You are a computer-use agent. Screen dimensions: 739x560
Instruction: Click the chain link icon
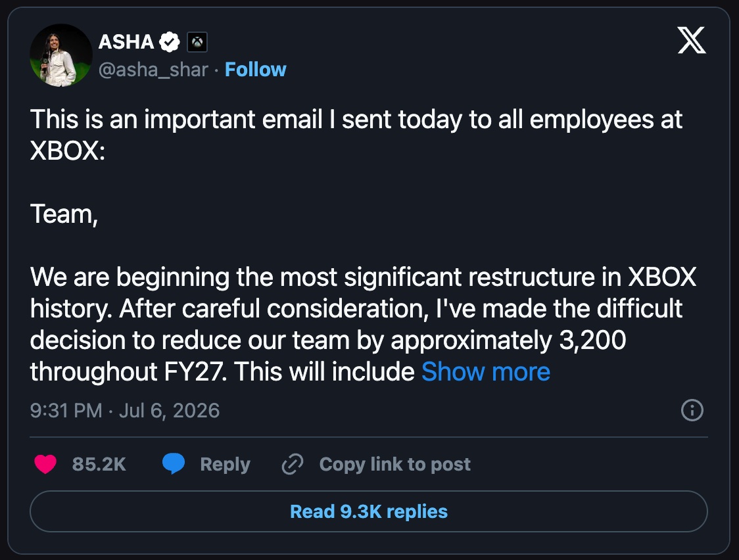pos(292,465)
